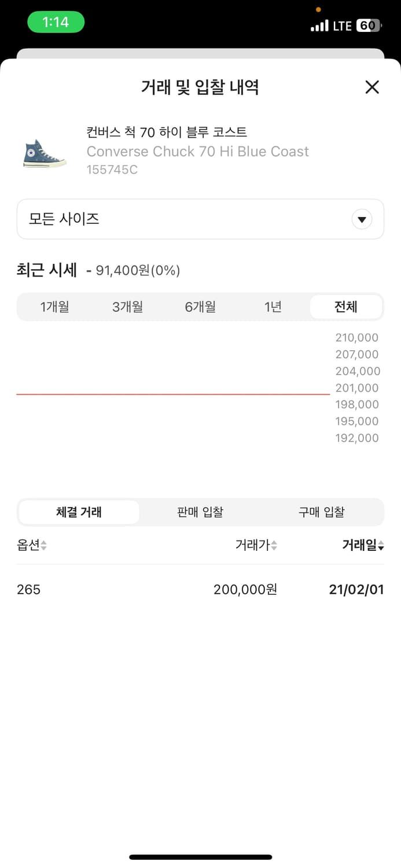Screen dimensions: 401x868
Task: Tap the dropdown chevron next to 모든 사이즈
Action: coord(362,219)
